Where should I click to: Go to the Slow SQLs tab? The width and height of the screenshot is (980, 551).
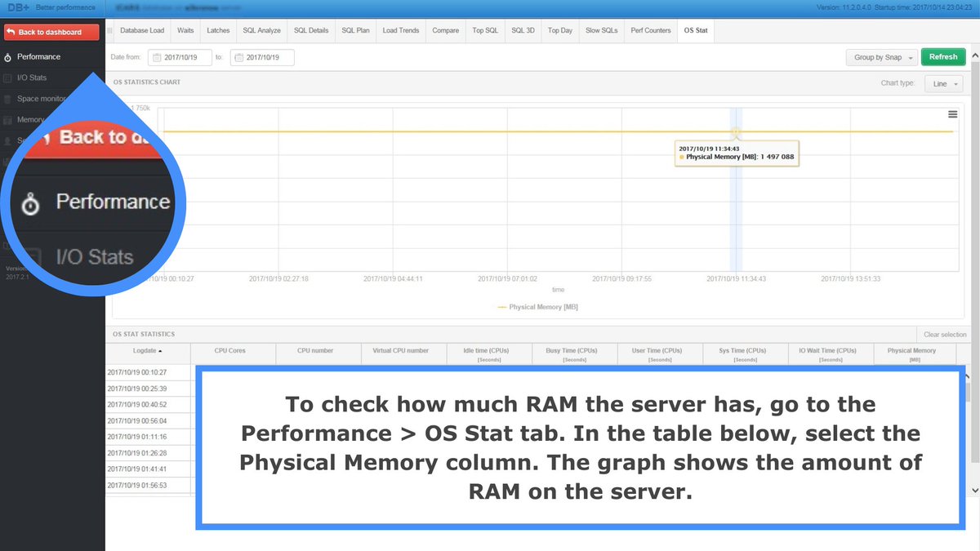[x=602, y=30]
